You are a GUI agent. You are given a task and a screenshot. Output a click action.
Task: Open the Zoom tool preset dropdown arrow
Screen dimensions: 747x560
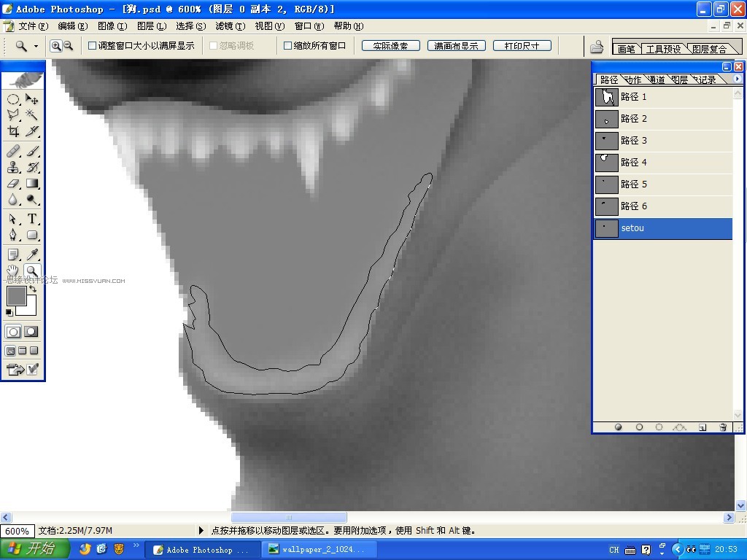pos(36,46)
